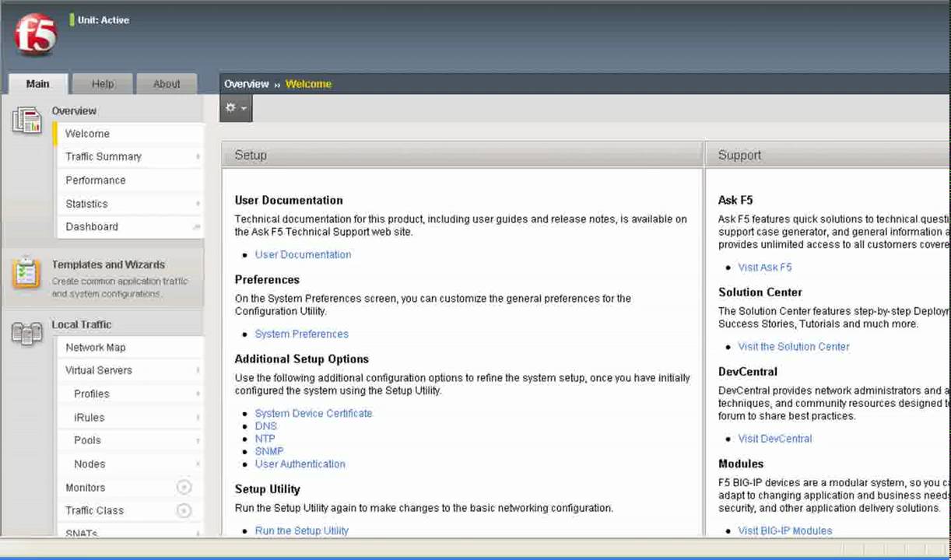
Task: Click Overview in the breadcrumb
Action: click(x=247, y=84)
